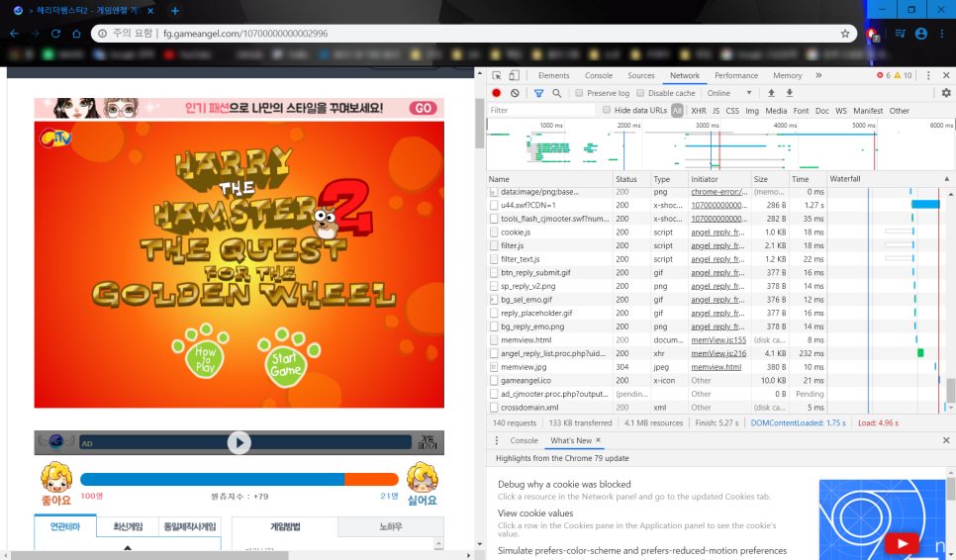Viewport: 956px width, 560px height.
Task: Sort by Waterfall column arrow
Action: point(947,179)
